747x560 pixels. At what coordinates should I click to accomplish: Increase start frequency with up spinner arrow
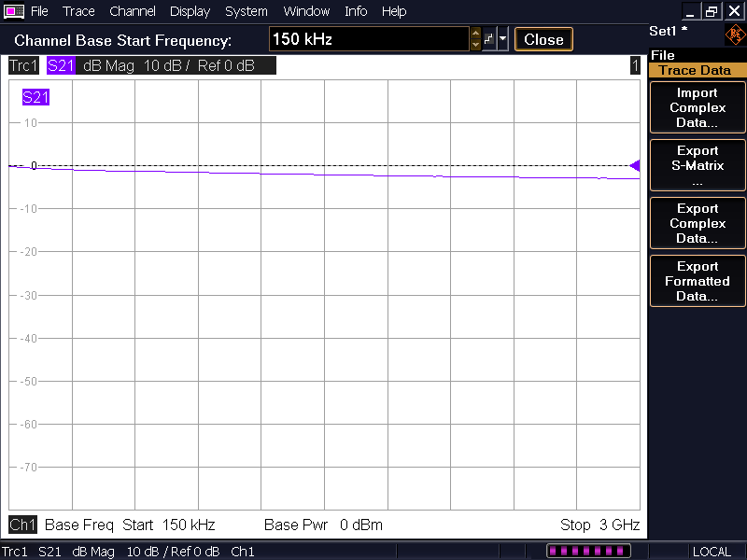click(475, 35)
